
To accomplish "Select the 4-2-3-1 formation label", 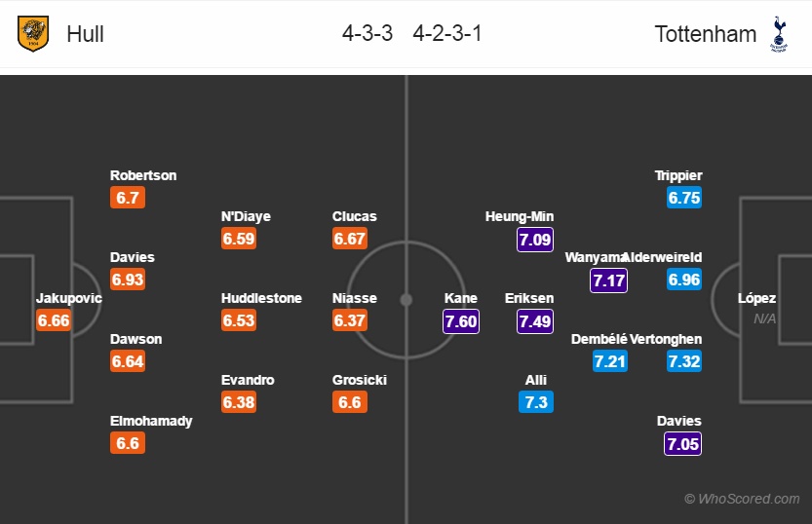I will pos(447,34).
